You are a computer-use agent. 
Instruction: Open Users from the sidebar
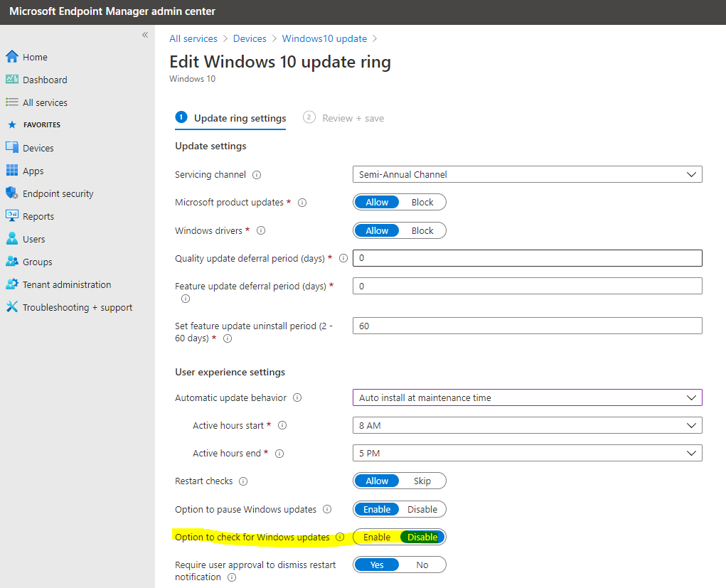(x=34, y=239)
